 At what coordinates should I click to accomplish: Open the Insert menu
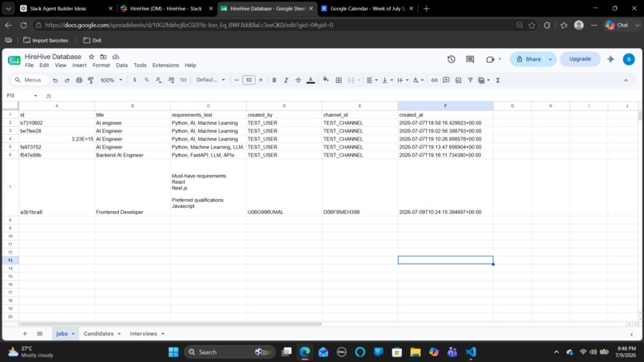pos(79,66)
